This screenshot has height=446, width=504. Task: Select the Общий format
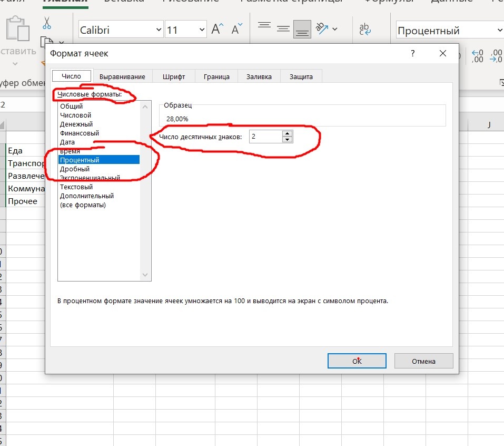(x=99, y=106)
